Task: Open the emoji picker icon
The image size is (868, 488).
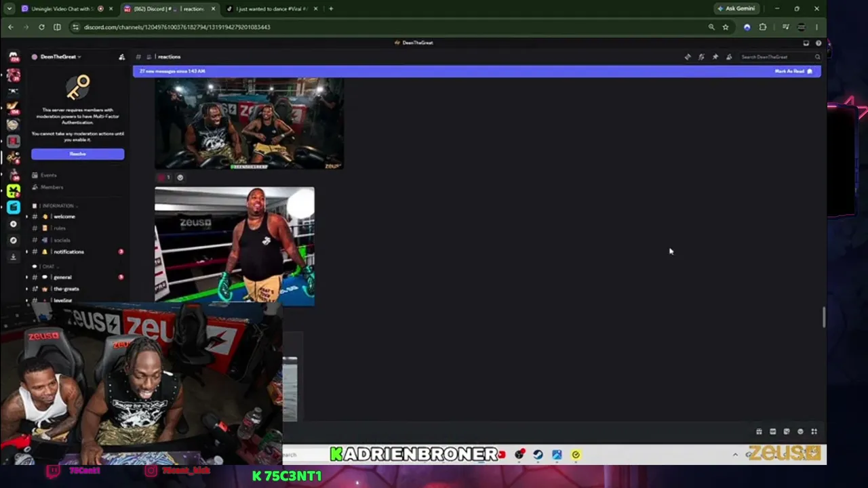Action: click(x=800, y=432)
